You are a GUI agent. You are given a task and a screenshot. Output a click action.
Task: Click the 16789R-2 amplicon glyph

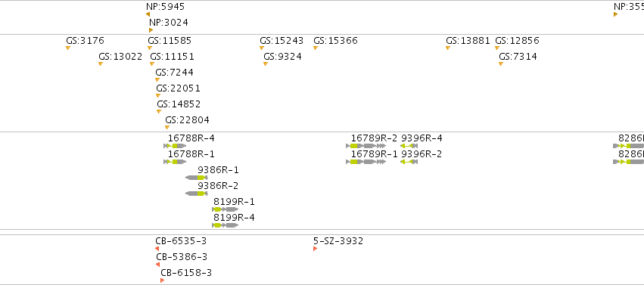[x=366, y=146]
